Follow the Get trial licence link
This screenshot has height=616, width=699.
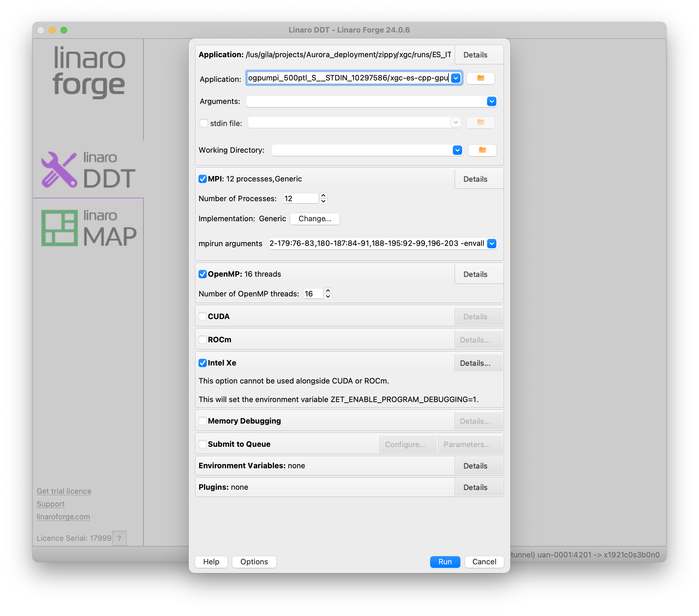(x=64, y=491)
